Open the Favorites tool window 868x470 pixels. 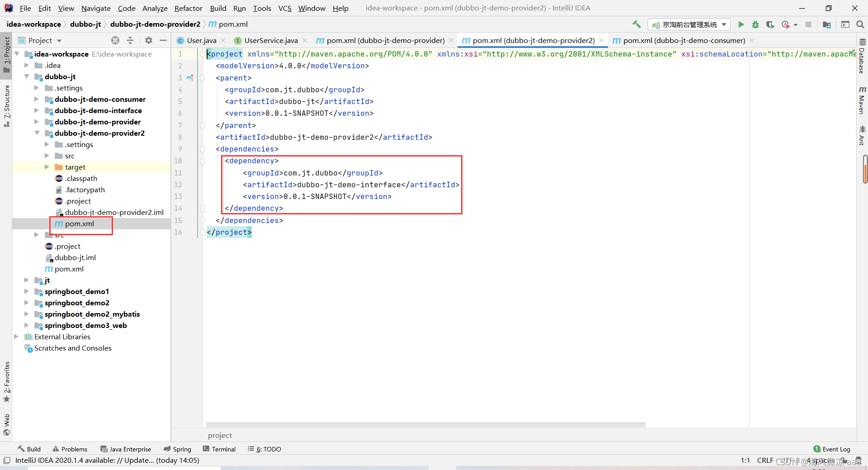tap(6, 382)
